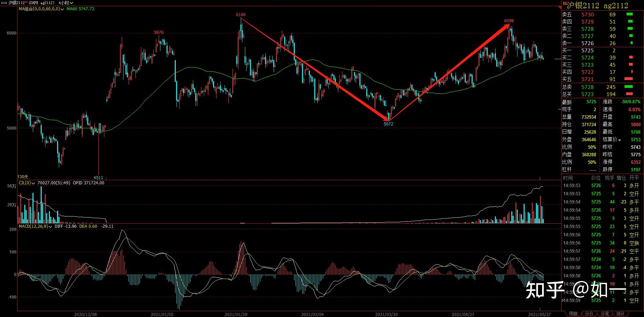Click the 6000 price axis label

pyautogui.click(x=12, y=33)
